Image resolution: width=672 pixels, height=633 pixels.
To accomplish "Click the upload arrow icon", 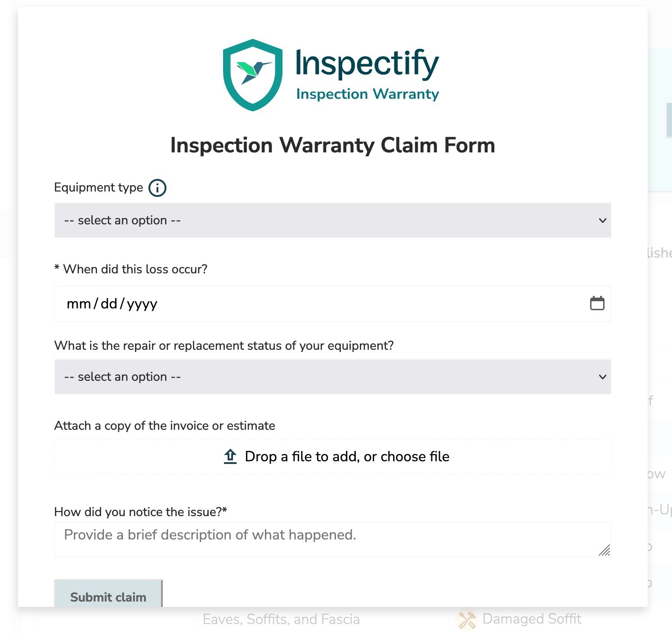I will tap(230, 456).
